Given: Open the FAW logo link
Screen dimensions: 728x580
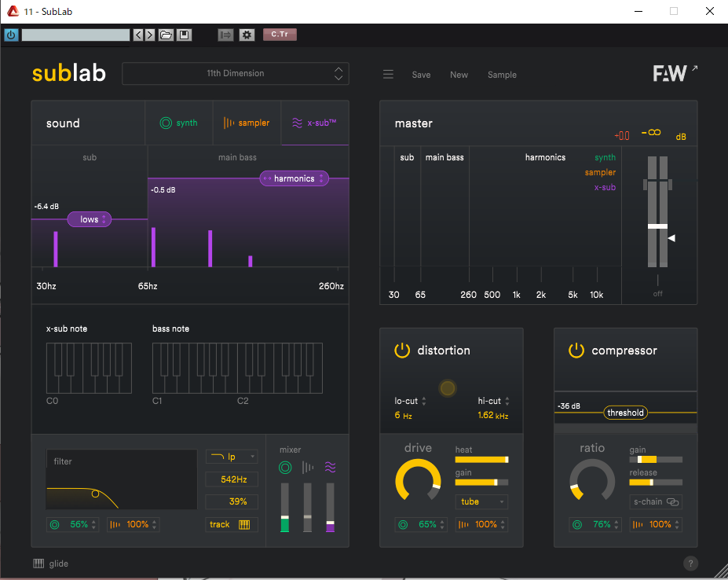Looking at the screenshot, I should 675,73.
